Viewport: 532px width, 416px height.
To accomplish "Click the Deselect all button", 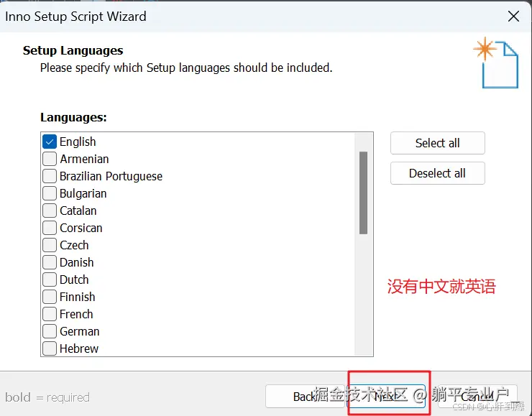I will coord(437,173).
